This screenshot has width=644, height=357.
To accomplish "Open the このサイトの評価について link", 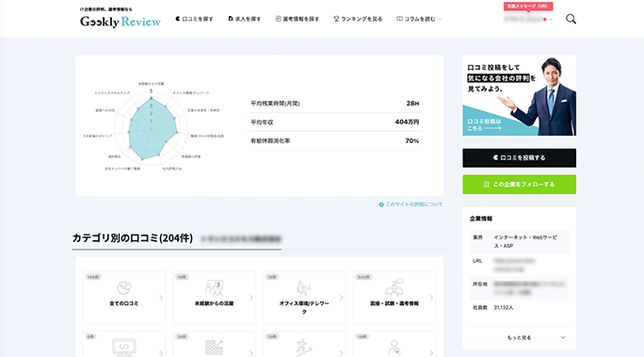I will (x=411, y=204).
